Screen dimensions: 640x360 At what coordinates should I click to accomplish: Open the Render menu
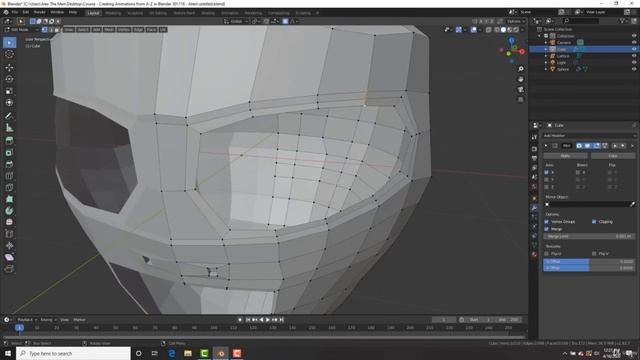point(39,12)
